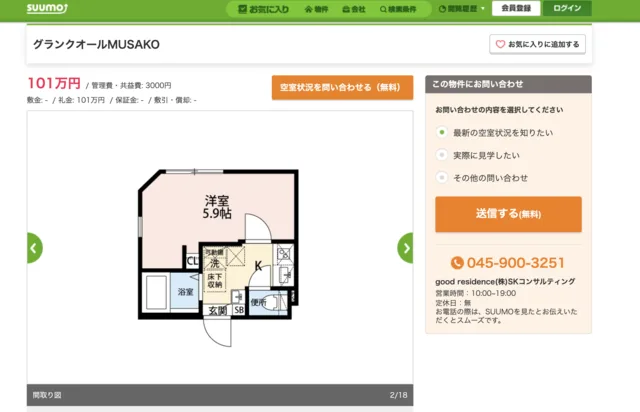Click 空室状況を問い合わせる（無料） orange button
Screen dimensions: 640x412
pos(342,87)
